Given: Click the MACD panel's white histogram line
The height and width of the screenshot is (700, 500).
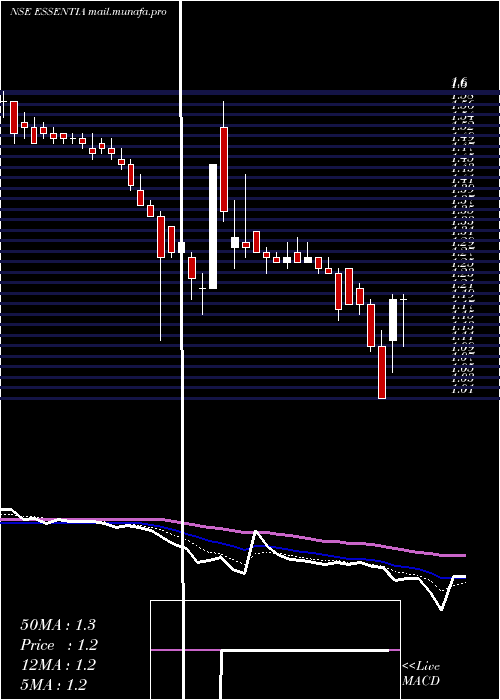Looking at the screenshot, I should [x=305, y=650].
